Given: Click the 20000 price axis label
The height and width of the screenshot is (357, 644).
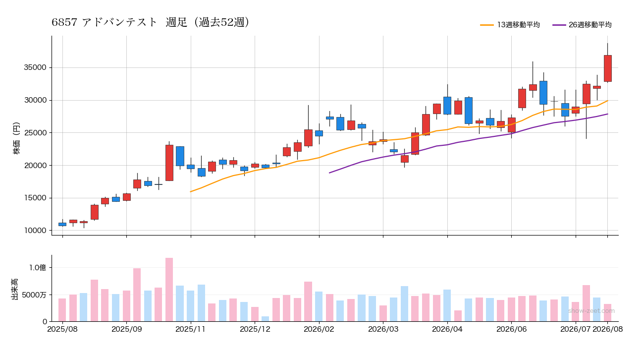Looking at the screenshot, I should [x=36, y=166].
